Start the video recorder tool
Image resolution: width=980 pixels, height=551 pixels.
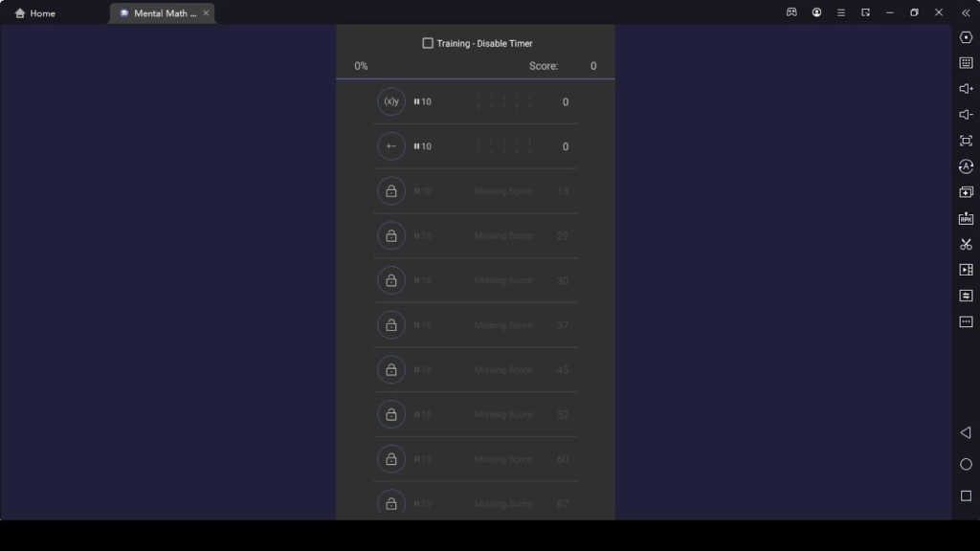tap(966, 270)
